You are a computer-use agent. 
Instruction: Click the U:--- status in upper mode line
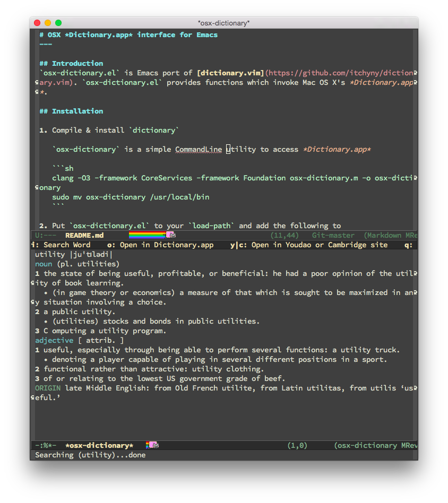click(46, 235)
